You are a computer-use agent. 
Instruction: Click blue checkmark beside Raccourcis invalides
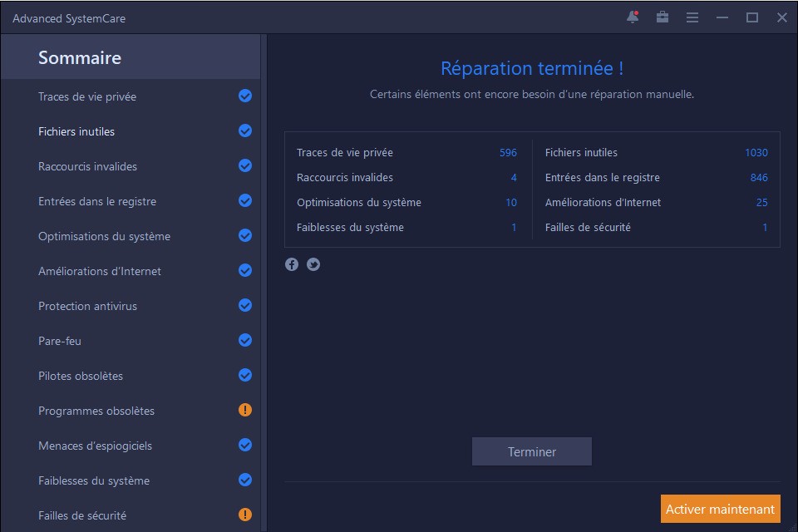click(244, 165)
